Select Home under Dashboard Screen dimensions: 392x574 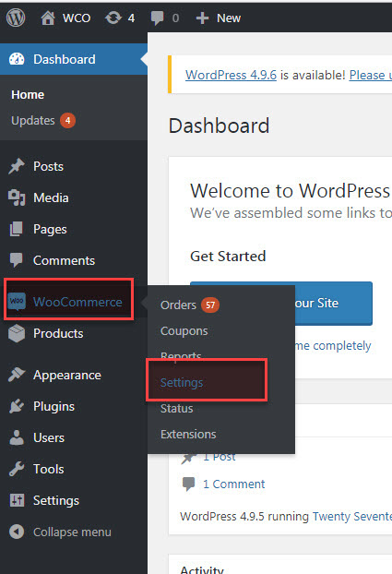click(x=28, y=95)
